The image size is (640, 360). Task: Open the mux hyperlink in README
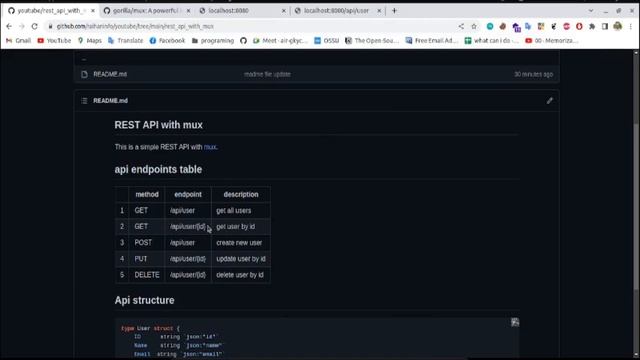(x=210, y=147)
